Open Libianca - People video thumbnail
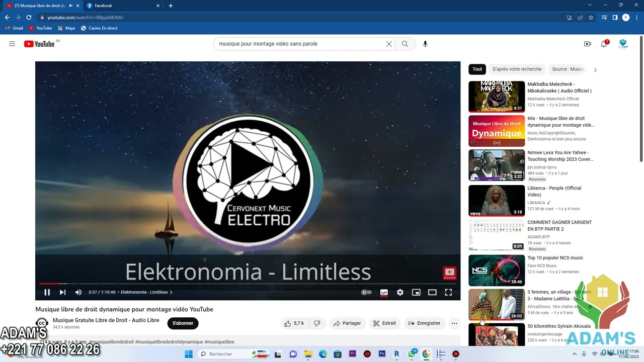Screen dimensions: 644x362 tap(497, 201)
